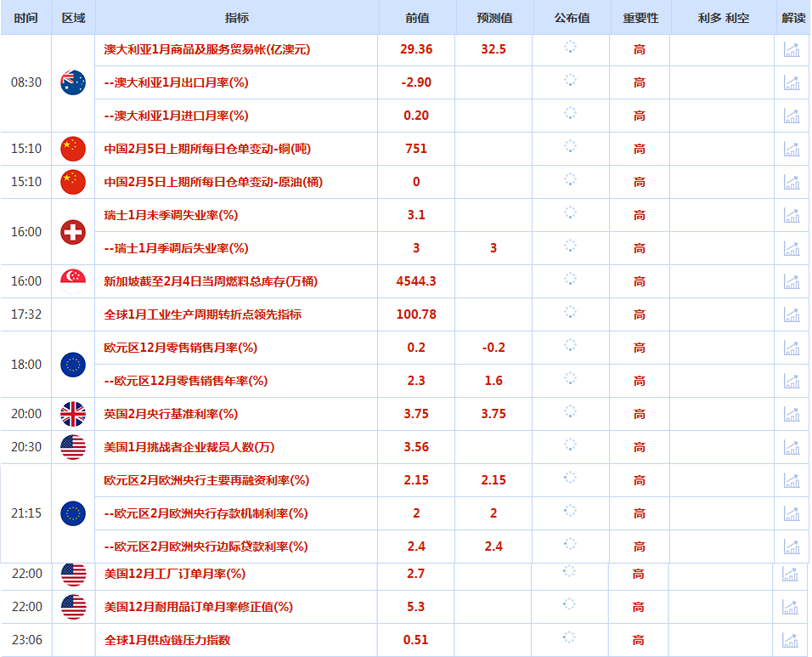Click previous value 100.78
Screen dimensions: 812x657
click(x=416, y=314)
